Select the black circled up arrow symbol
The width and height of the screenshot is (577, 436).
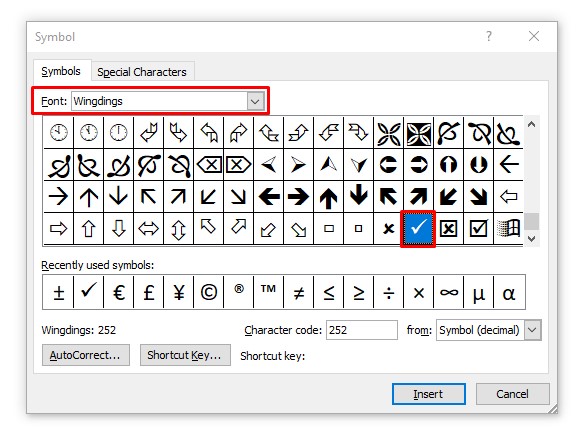point(448,164)
